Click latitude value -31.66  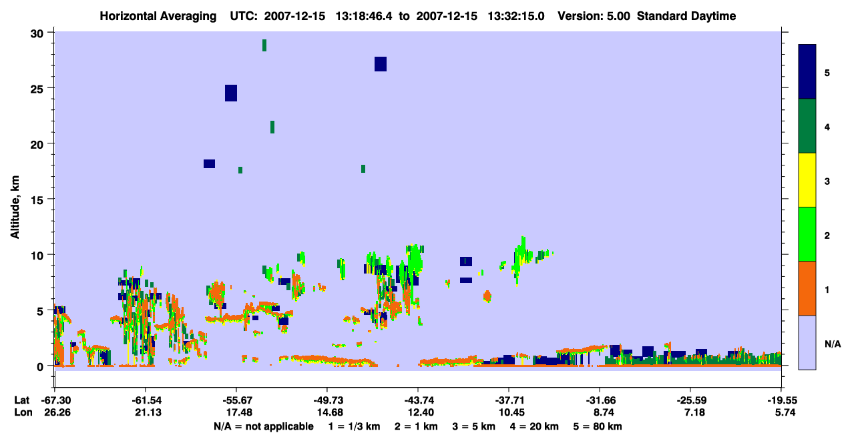pos(600,400)
